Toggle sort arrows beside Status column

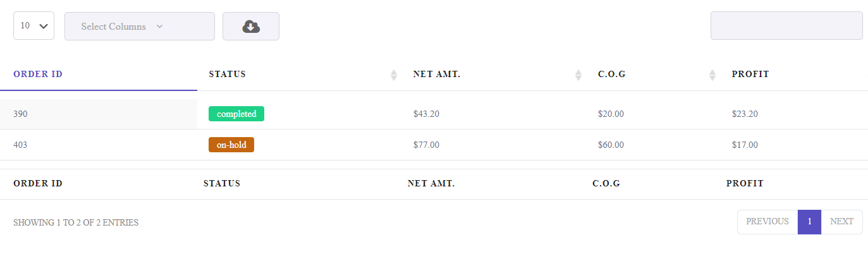(x=393, y=75)
